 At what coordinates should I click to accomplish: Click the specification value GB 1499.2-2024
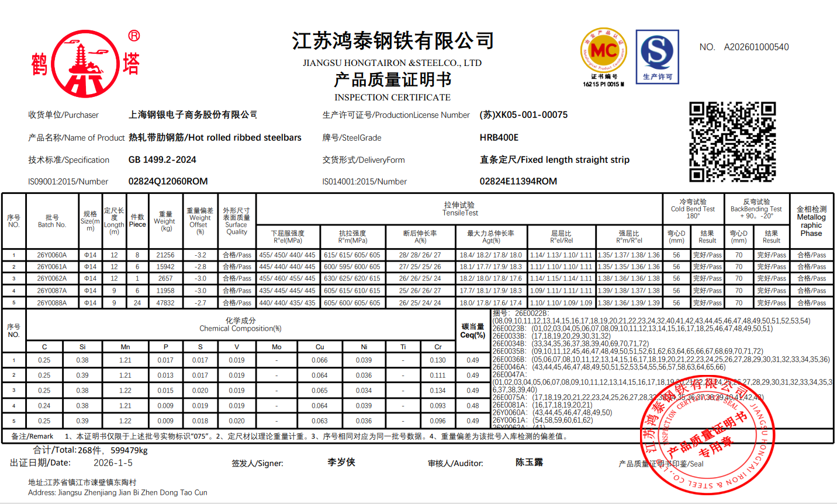click(x=162, y=160)
